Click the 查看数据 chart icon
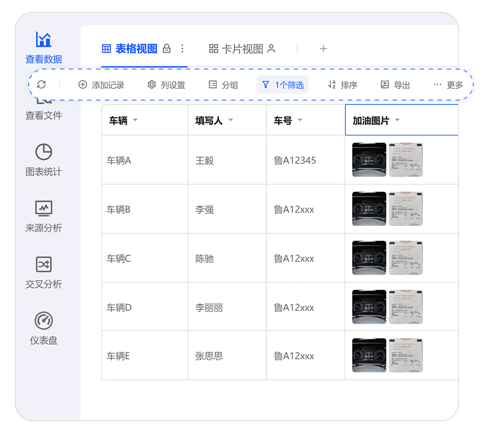 (44, 40)
